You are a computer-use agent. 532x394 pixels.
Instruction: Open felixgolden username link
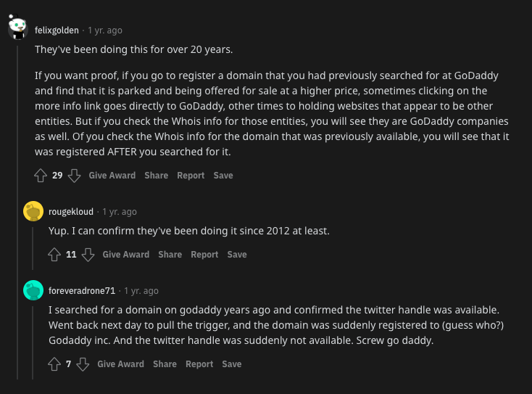[x=57, y=30]
